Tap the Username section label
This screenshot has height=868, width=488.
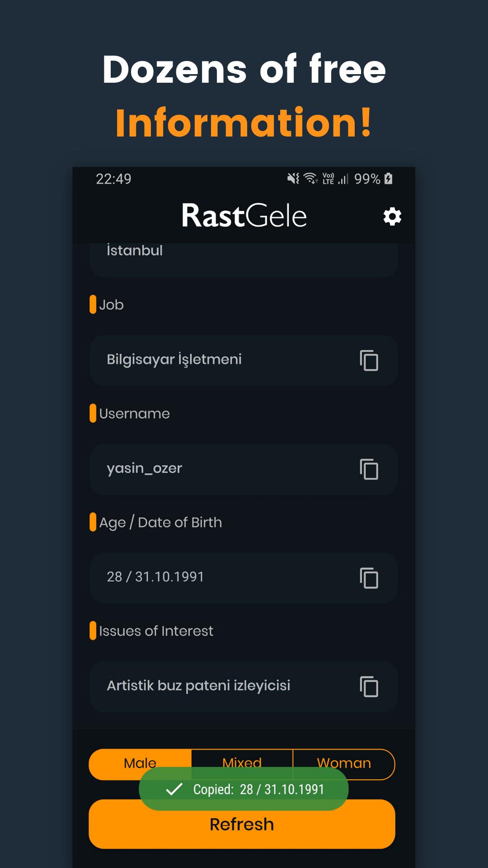pos(134,414)
